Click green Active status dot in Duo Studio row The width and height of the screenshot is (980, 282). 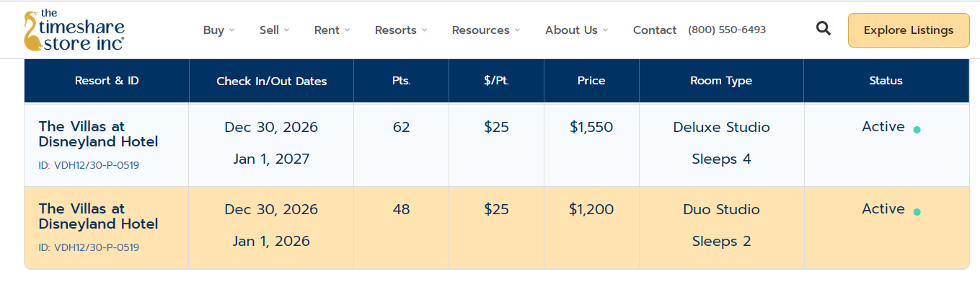click(917, 212)
